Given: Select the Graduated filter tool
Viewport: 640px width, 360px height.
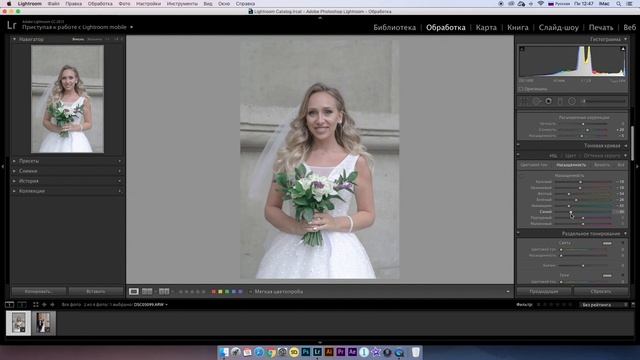Looking at the screenshot, I should [560, 101].
